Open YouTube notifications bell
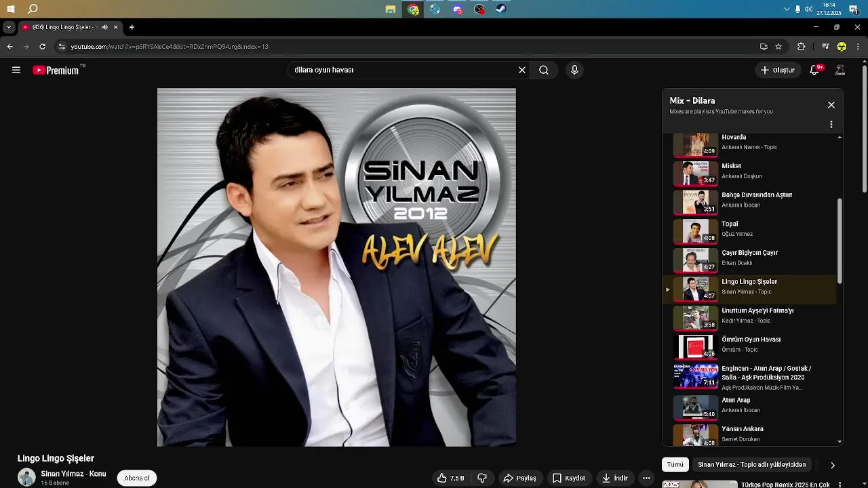 (x=815, y=70)
